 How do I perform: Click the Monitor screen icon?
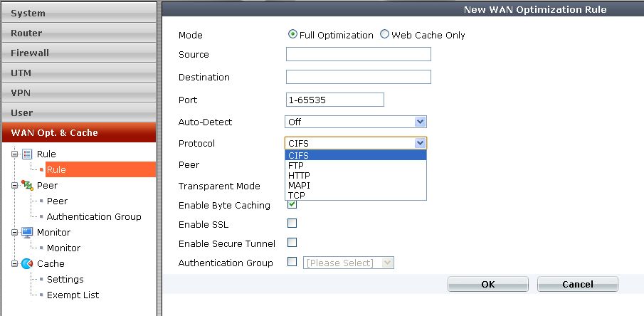pos(27,232)
